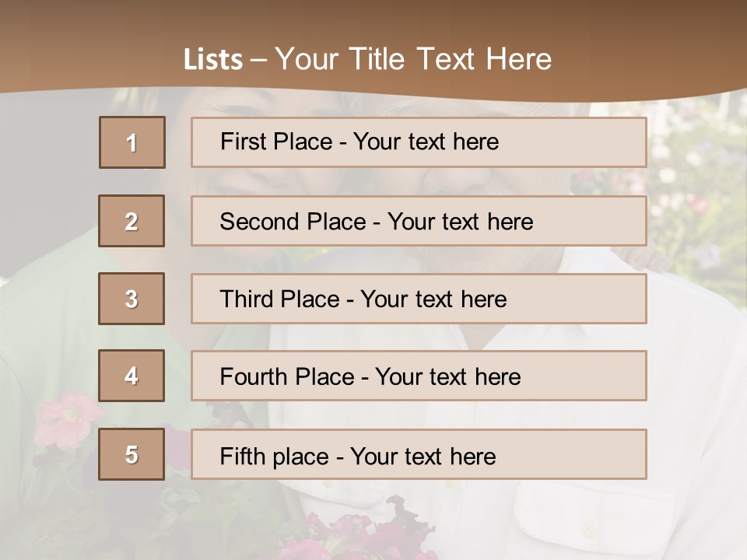The width and height of the screenshot is (747, 560).
Task: Click the number 5 box
Action: [x=132, y=454]
